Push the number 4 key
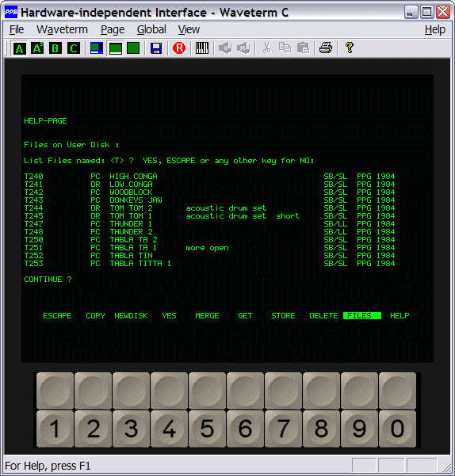The image size is (455, 476). click(169, 428)
